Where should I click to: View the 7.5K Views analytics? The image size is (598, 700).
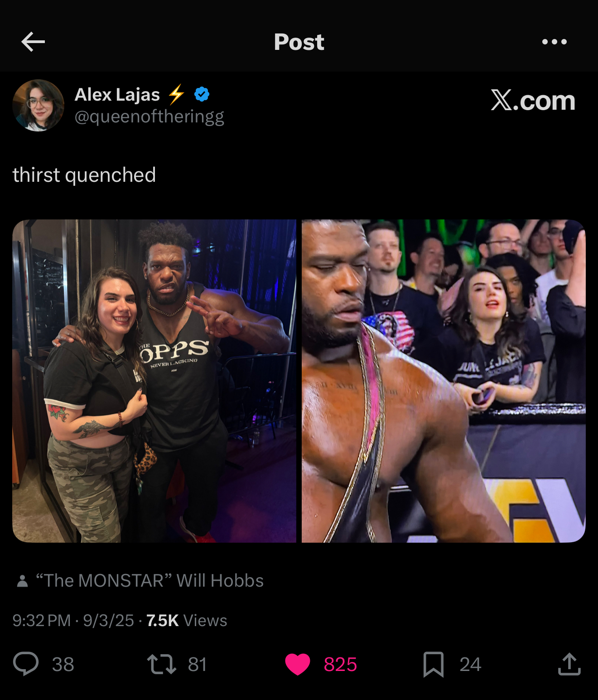[187, 620]
